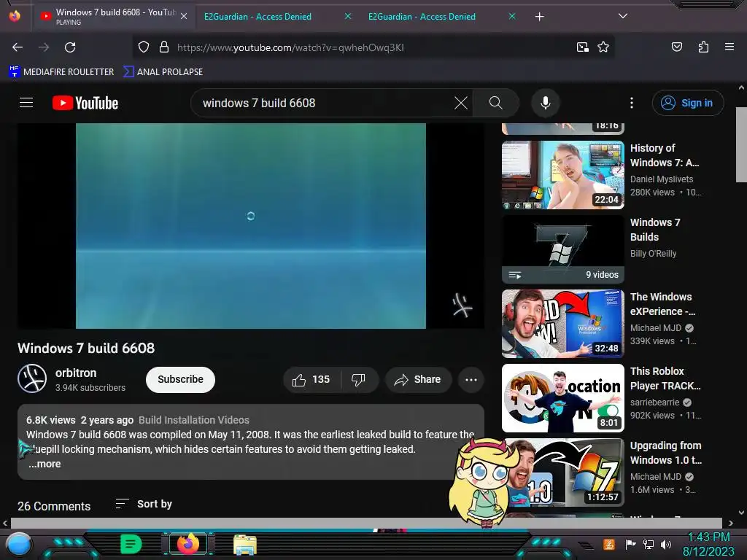Save page to Pocket
Viewport: 747px width, 560px height.
pyautogui.click(x=676, y=47)
